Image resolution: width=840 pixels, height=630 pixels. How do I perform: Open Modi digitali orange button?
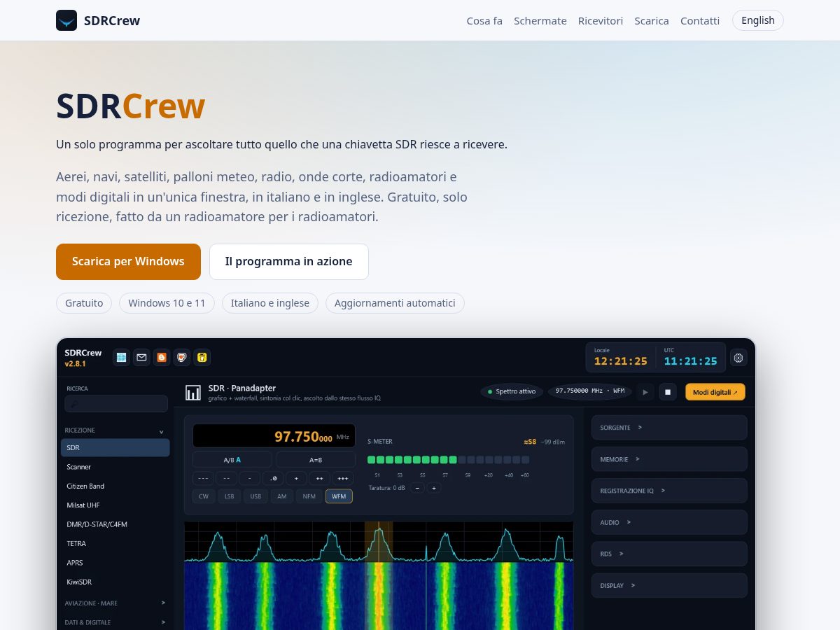coord(715,392)
